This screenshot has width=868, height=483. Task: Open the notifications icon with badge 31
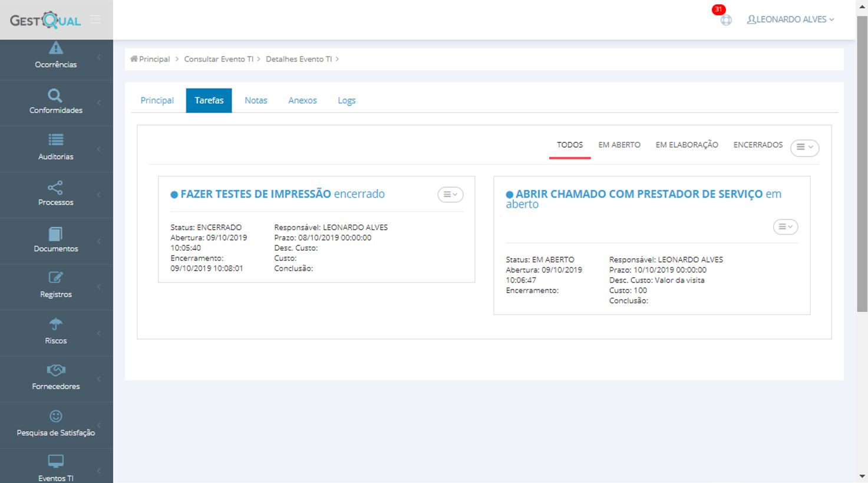click(x=726, y=19)
